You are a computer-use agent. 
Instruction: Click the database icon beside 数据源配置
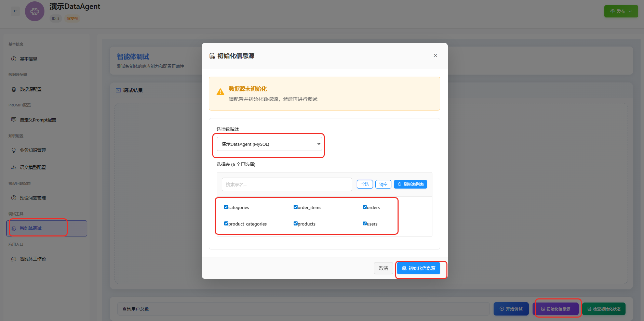point(14,89)
